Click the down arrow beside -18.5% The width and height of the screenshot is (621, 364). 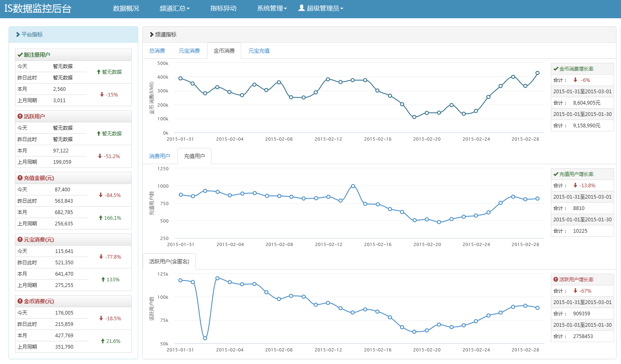pyautogui.click(x=101, y=318)
